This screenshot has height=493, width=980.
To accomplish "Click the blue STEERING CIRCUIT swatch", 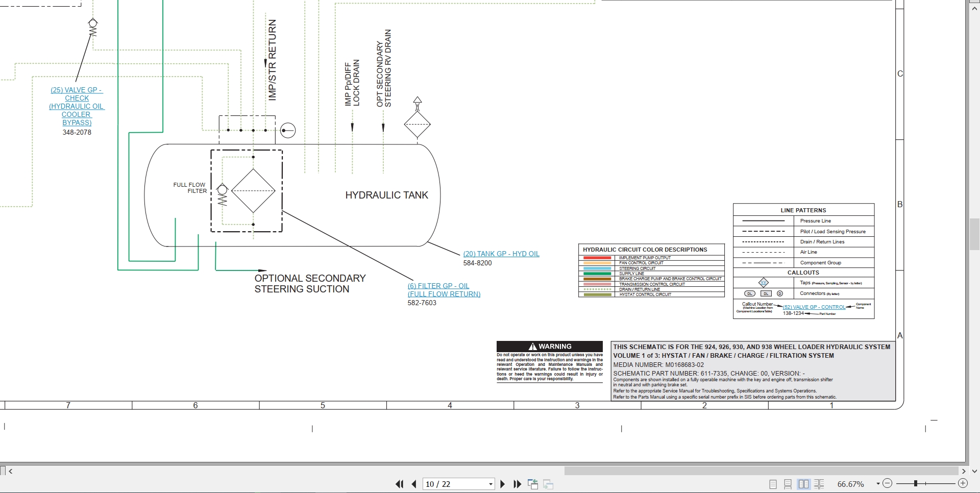I will coord(597,268).
